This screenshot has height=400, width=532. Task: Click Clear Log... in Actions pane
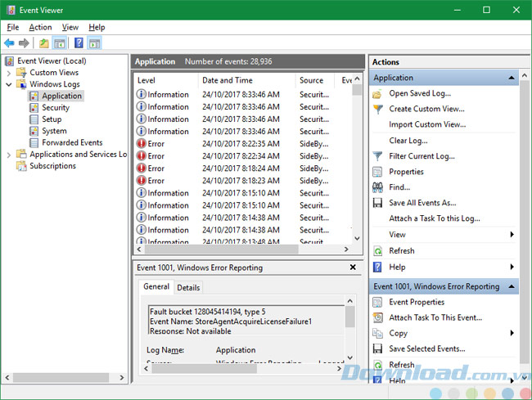coord(408,140)
